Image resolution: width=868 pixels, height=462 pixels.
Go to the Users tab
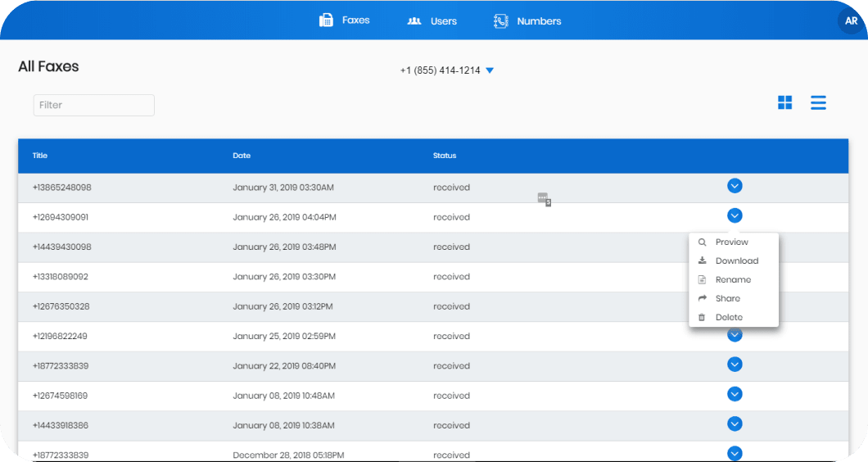[x=432, y=21]
